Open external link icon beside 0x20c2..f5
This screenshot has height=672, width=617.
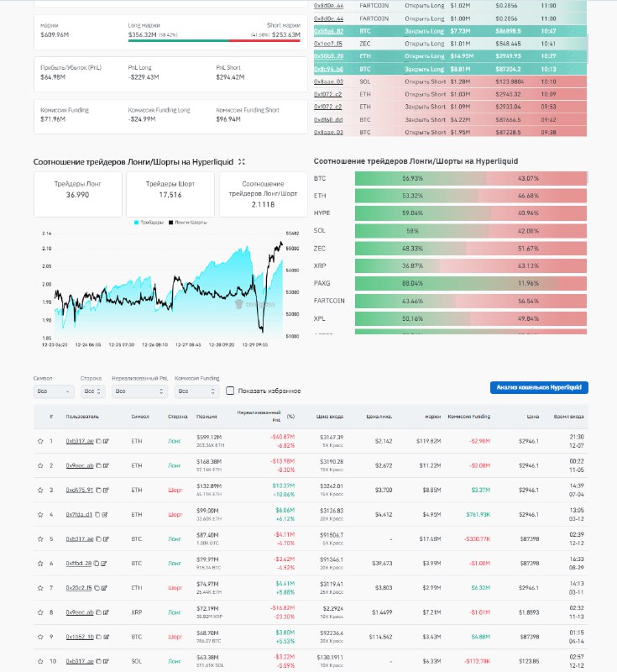point(105,587)
